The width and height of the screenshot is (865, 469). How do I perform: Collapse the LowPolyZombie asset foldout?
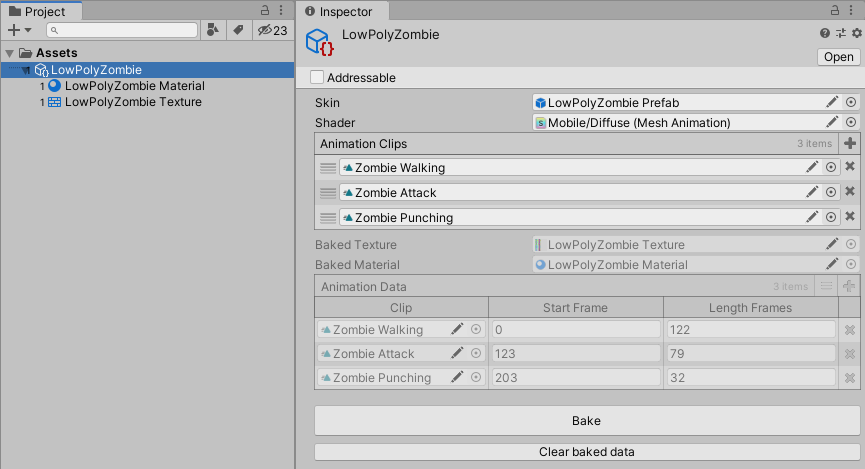click(x=25, y=70)
